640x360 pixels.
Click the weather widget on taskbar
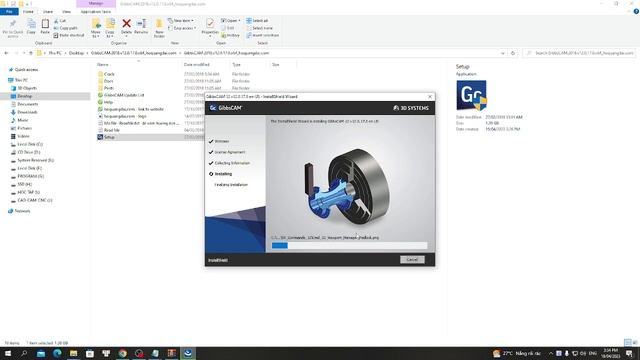517,353
